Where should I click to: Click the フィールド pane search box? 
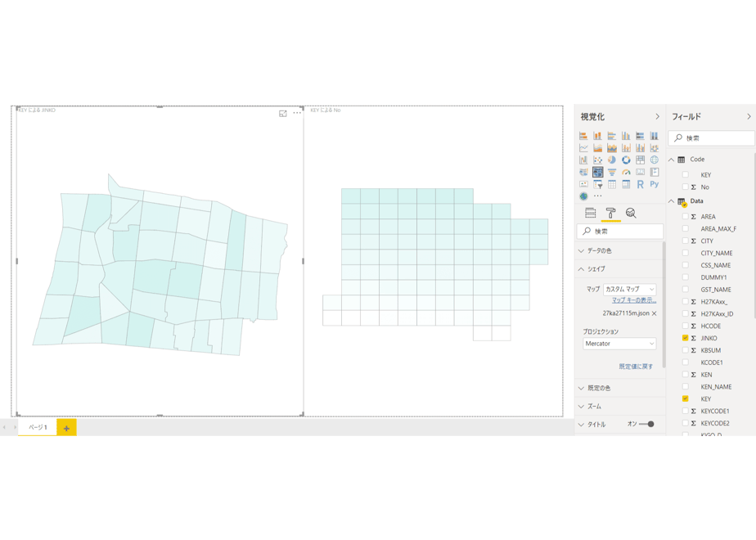pyautogui.click(x=711, y=138)
